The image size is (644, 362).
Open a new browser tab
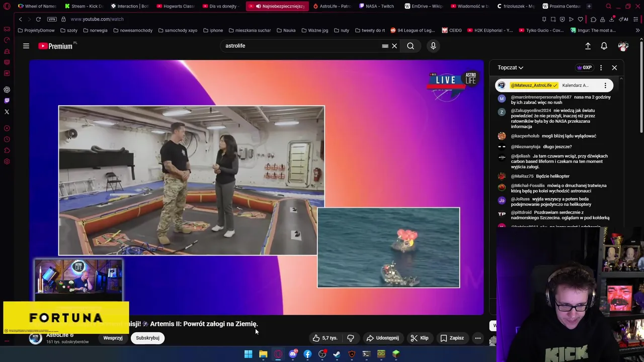point(589,6)
